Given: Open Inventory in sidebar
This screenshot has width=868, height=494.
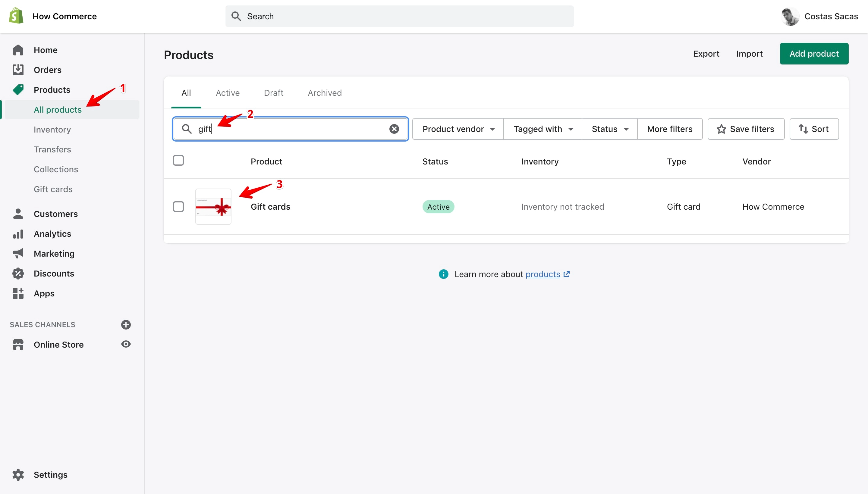Looking at the screenshot, I should tap(52, 130).
